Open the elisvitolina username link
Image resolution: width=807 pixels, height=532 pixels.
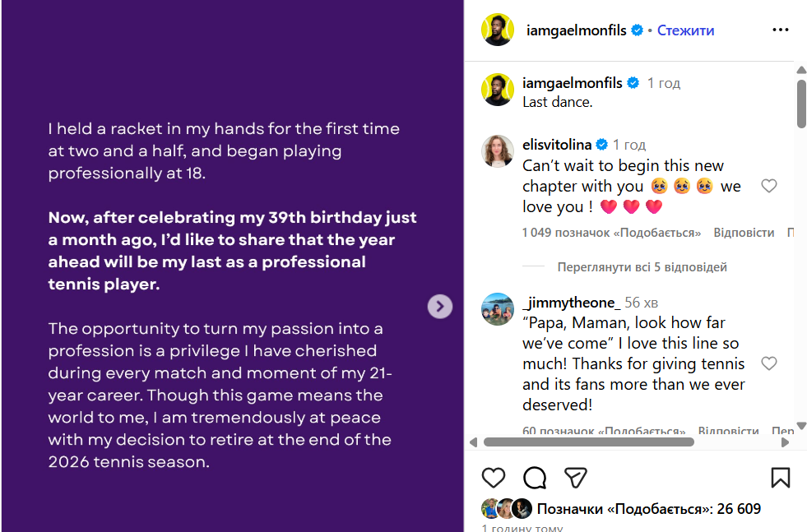pos(557,145)
